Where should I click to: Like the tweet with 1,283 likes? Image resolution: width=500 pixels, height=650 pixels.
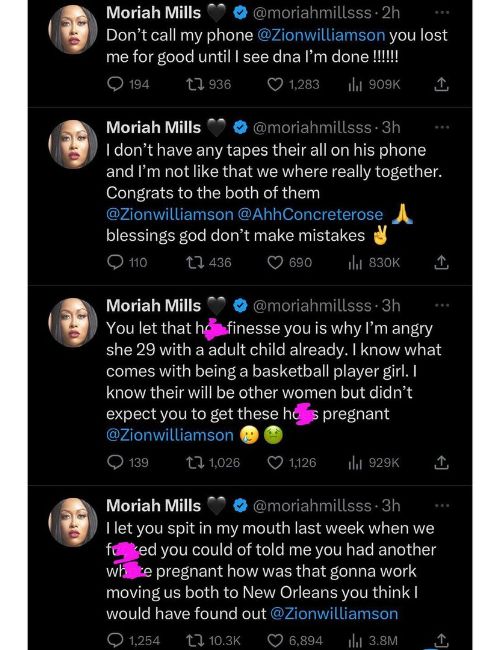pyautogui.click(x=293, y=85)
